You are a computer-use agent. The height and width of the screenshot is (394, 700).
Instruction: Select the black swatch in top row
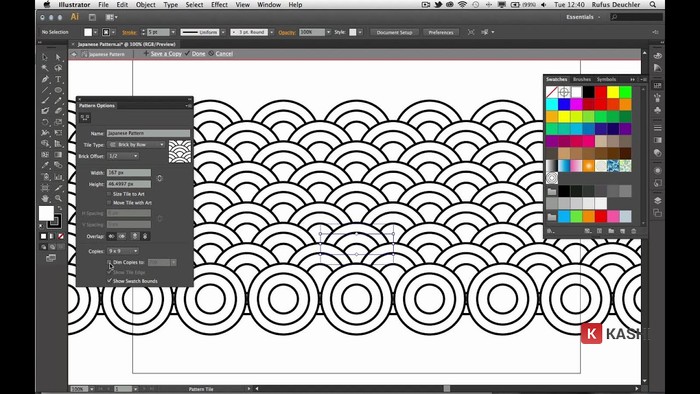[588, 92]
